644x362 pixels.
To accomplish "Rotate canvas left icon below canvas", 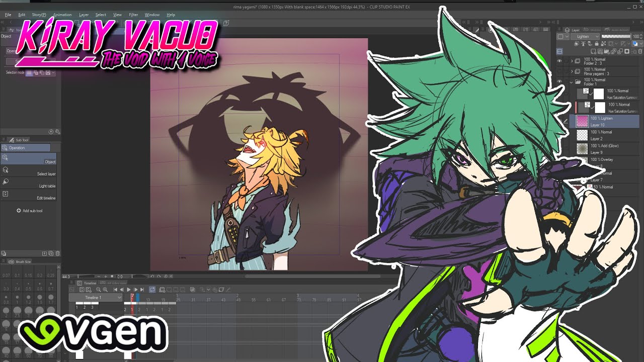I will pos(152,276).
